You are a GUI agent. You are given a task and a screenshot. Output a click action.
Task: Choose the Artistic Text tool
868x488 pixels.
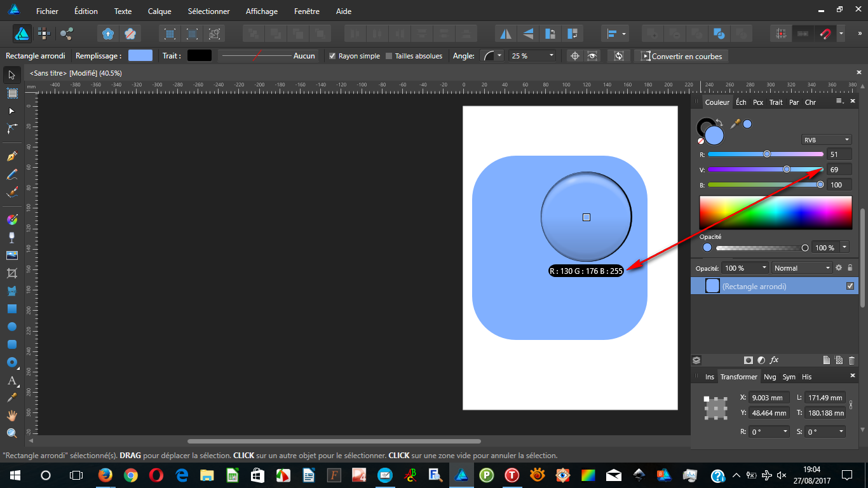pos(11,381)
